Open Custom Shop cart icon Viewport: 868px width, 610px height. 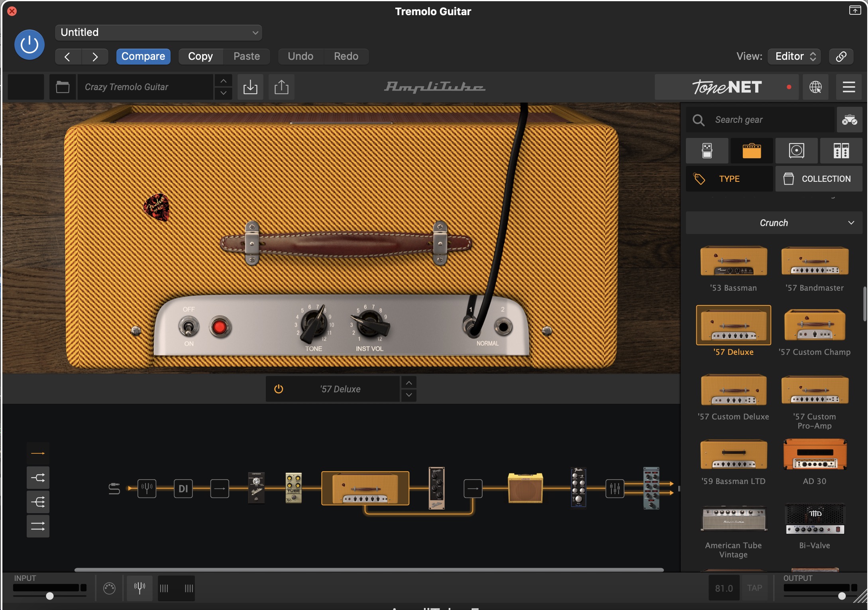tap(849, 120)
